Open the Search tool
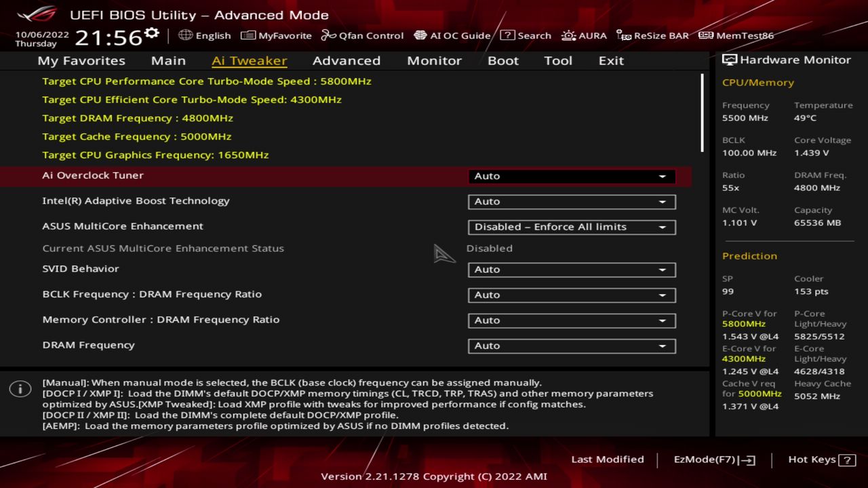The image size is (868, 488). 526,35
